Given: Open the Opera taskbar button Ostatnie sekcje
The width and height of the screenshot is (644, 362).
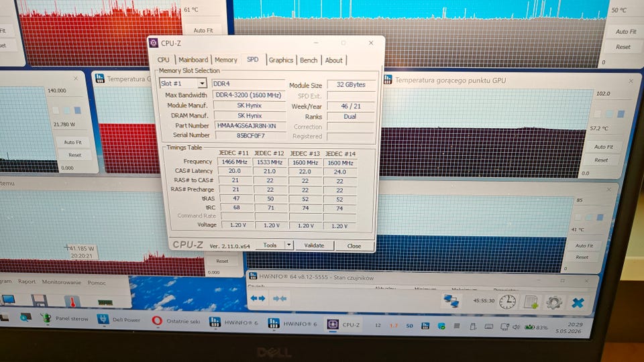Looking at the screenshot, I should tap(176, 321).
